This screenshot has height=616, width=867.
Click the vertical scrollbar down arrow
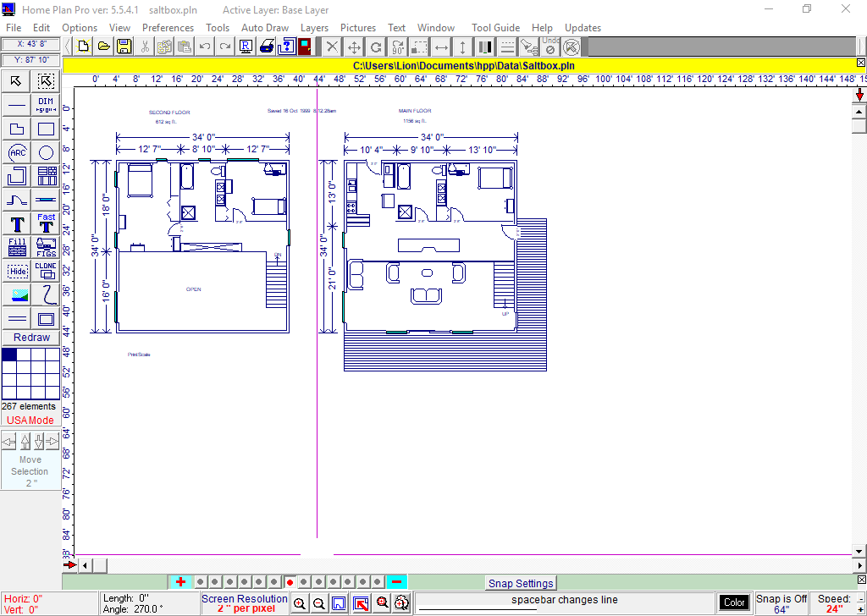click(x=859, y=552)
